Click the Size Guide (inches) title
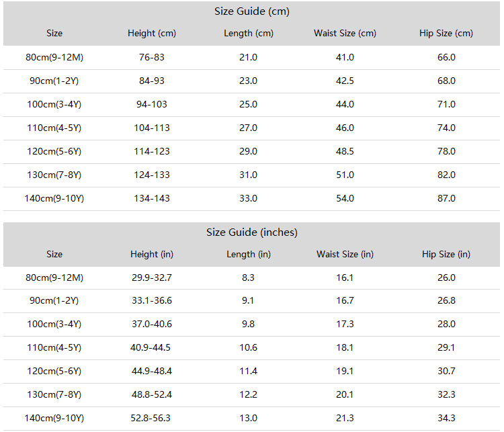 click(x=252, y=232)
